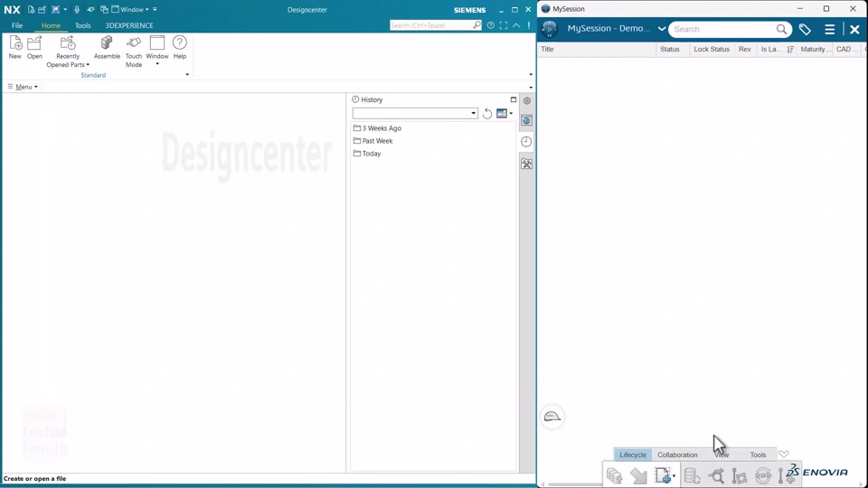Open the 3 Weeks Ago folder

tap(377, 127)
